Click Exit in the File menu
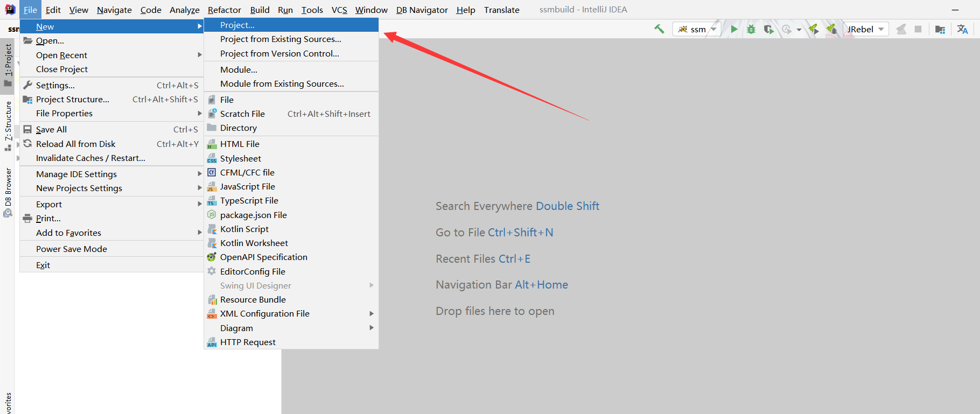Viewport: 980px width, 414px height. click(x=111, y=265)
